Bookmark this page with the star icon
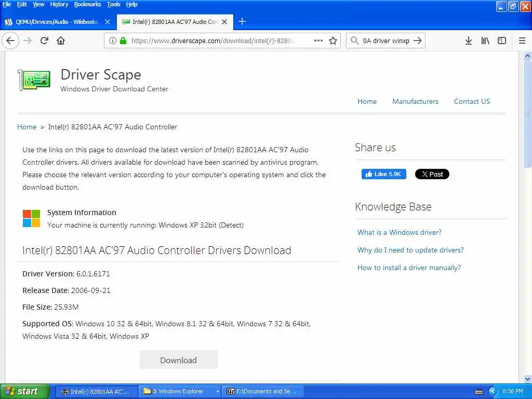Image resolution: width=532 pixels, height=399 pixels. [333, 41]
